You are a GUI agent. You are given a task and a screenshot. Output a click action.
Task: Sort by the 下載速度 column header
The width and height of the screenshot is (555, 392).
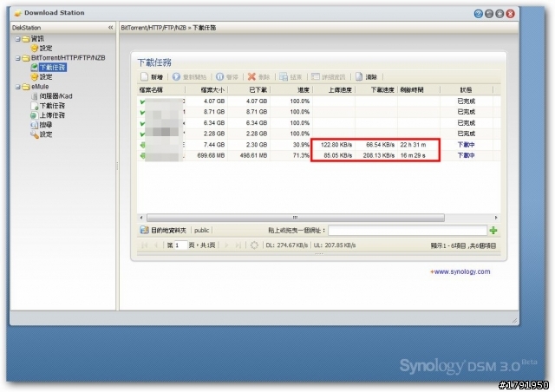pyautogui.click(x=376, y=90)
